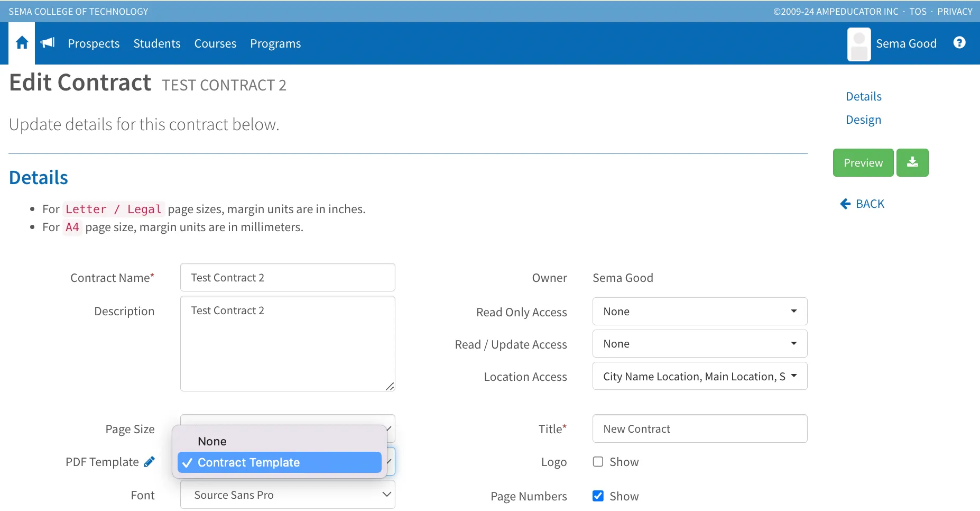Image resolution: width=980 pixels, height=511 pixels.
Task: Jump to the Design section link
Action: [863, 120]
